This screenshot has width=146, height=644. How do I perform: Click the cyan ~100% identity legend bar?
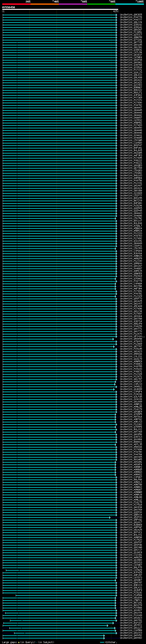130,4
